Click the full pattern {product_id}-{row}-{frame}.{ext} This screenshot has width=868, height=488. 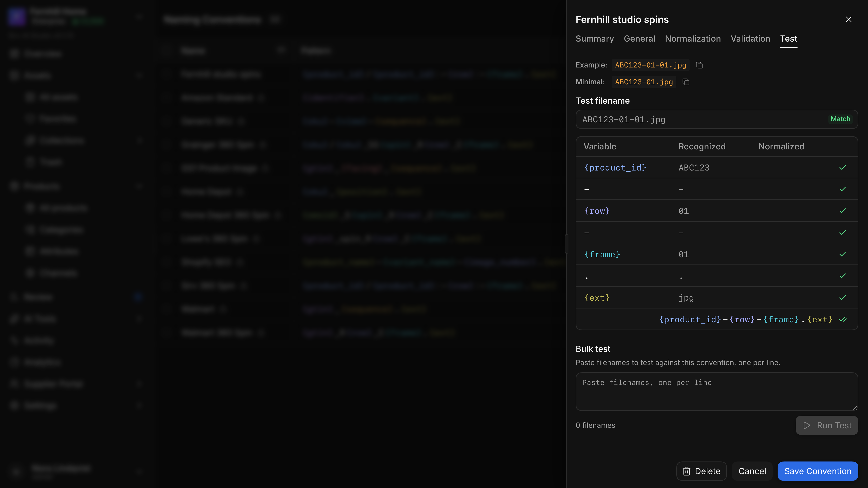click(745, 319)
